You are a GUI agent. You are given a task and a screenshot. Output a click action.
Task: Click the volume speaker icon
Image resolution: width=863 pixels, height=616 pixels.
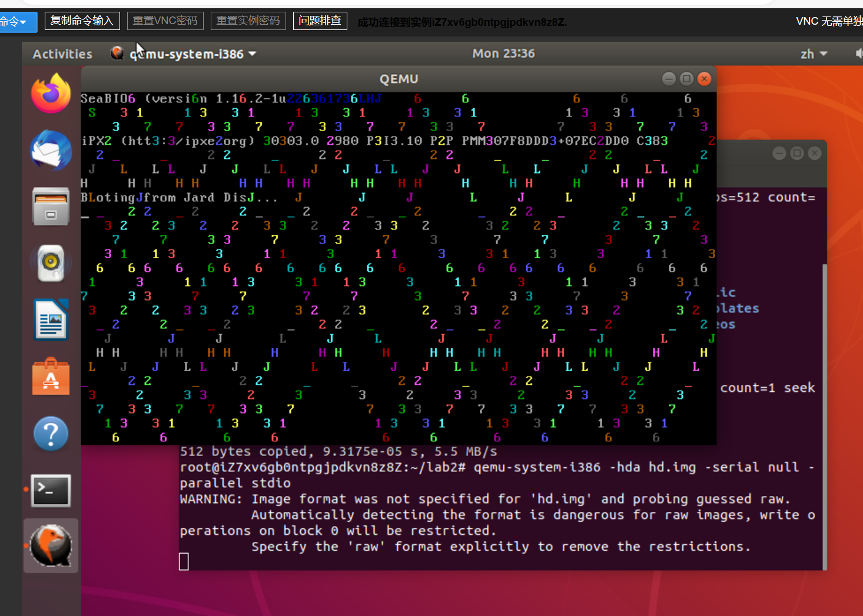tap(858, 54)
